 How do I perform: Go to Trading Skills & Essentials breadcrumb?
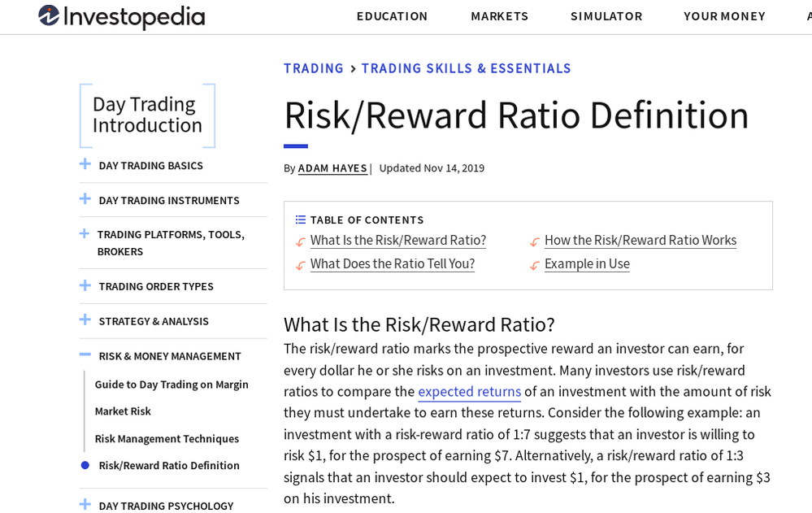click(x=466, y=68)
